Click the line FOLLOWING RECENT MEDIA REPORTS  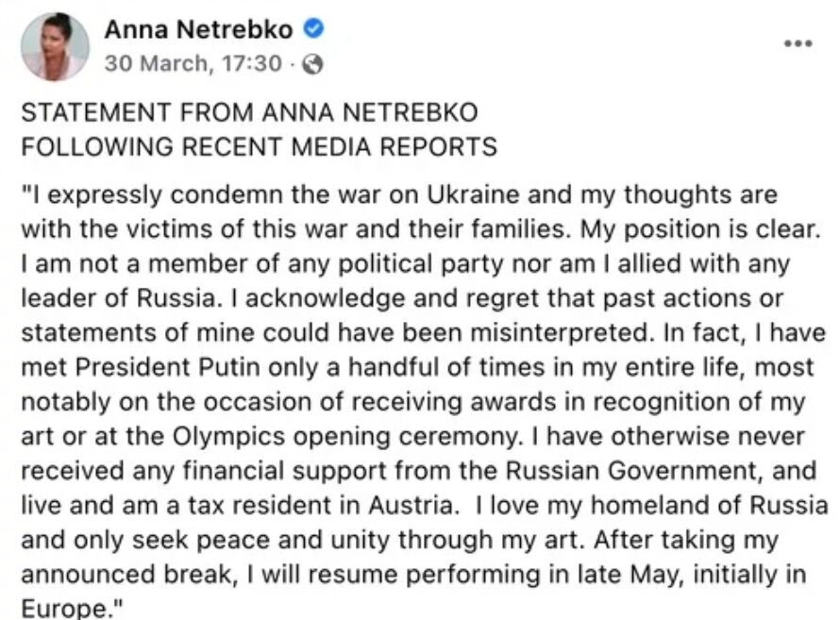coord(260,146)
